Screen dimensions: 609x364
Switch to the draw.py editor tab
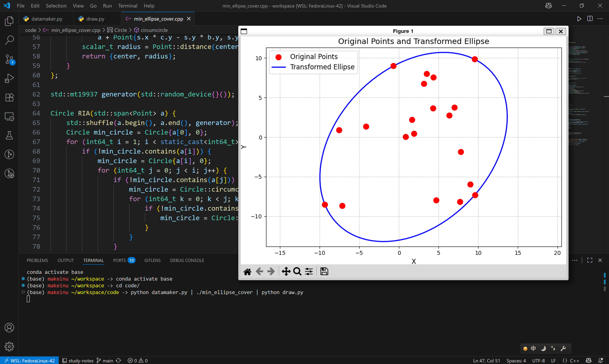click(95, 19)
